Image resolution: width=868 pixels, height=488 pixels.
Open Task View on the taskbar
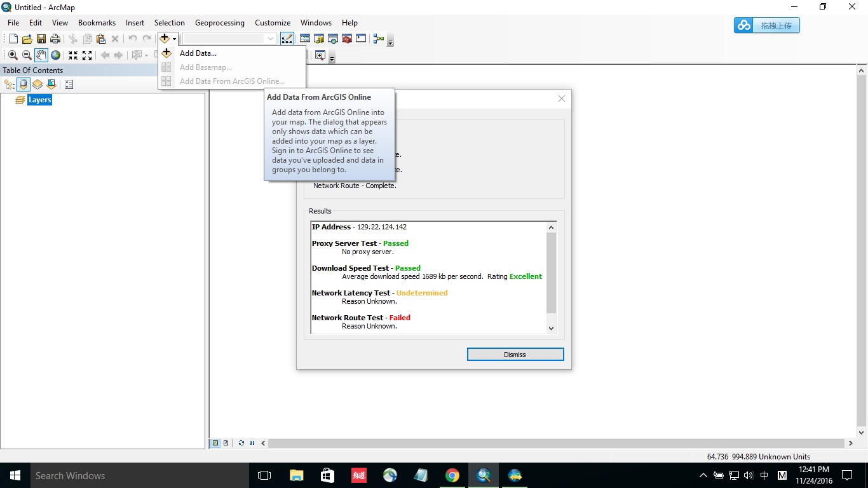pos(264,475)
